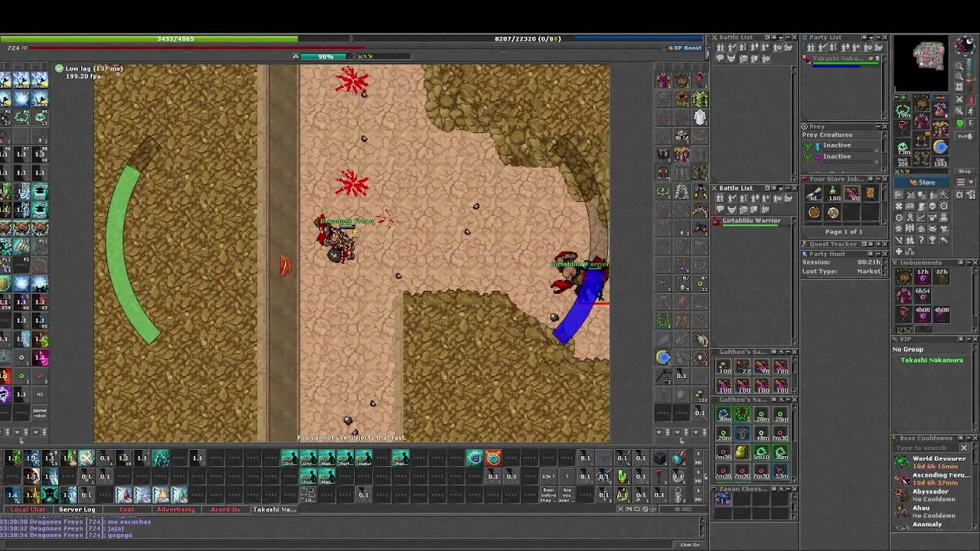Collapse the Quest Tracker panel

(x=877, y=244)
